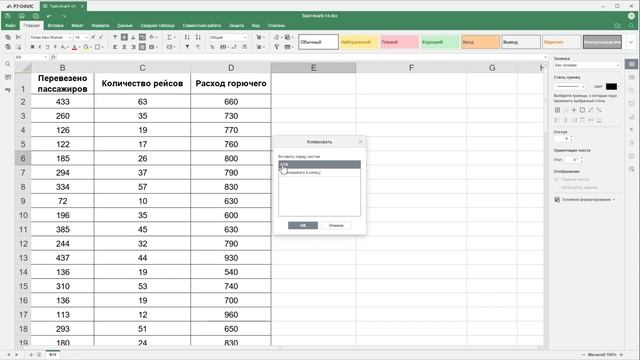Expand the cell styles gallery
Image resolution: width=640 pixels, height=360 pixels.
click(x=631, y=42)
